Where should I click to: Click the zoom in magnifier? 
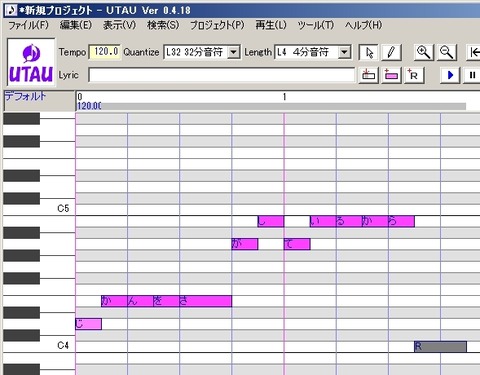coord(423,52)
